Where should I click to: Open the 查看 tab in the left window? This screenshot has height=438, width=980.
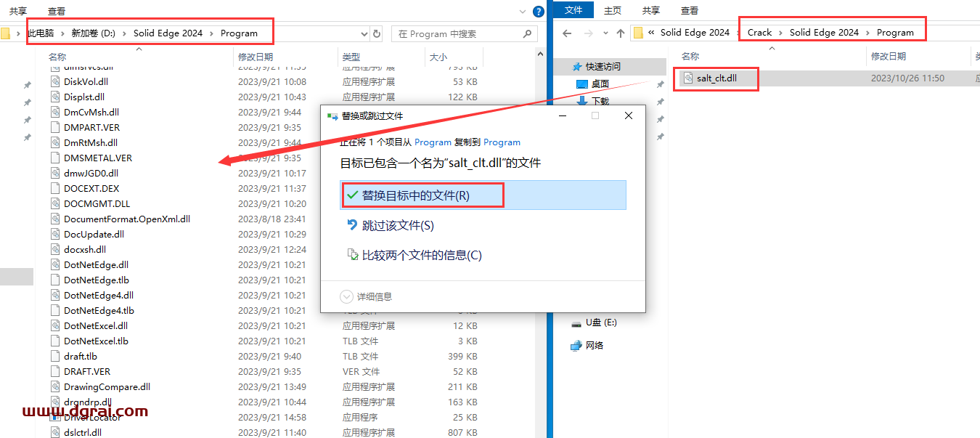57,11
